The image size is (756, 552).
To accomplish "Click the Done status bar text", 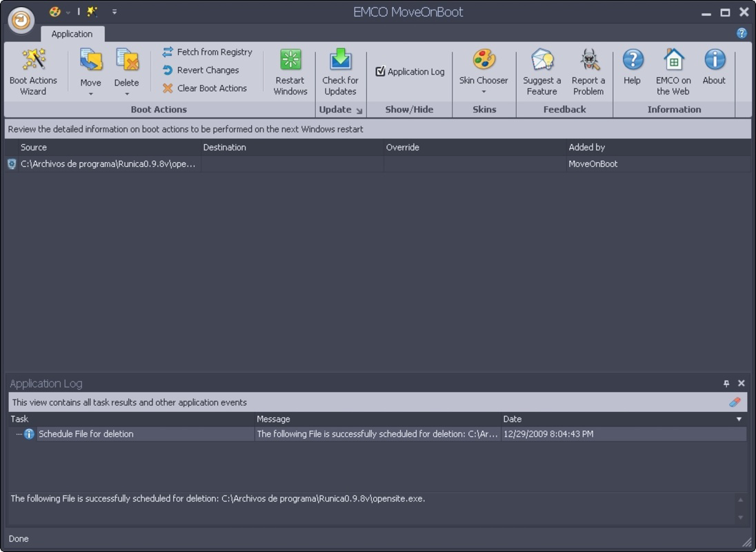I will [19, 539].
